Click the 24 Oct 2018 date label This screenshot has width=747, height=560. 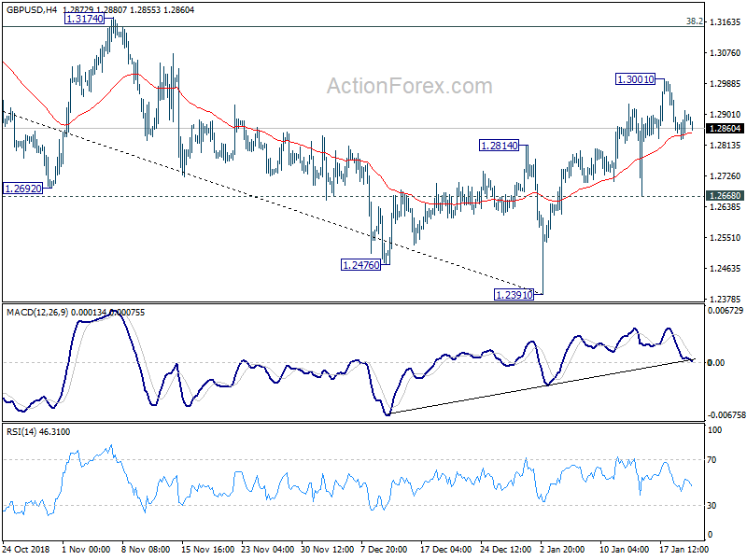(26, 549)
